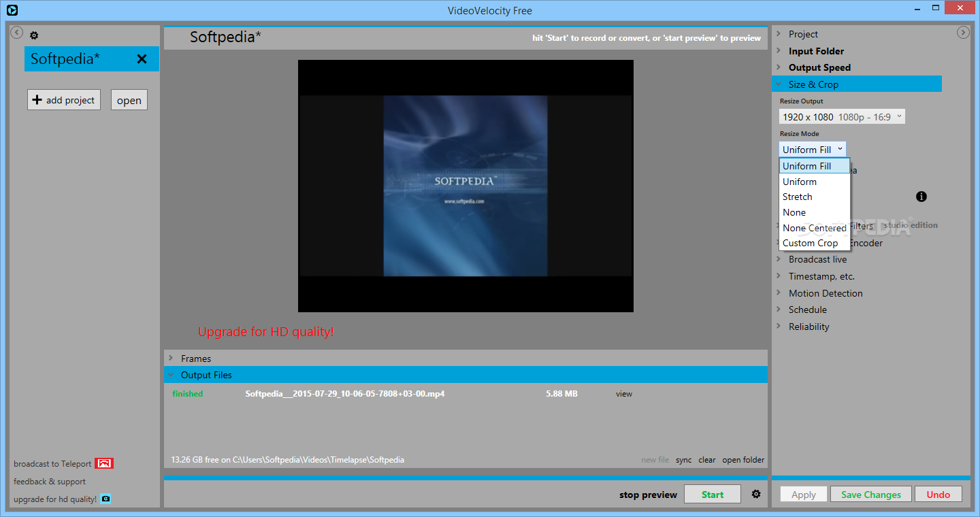Image resolution: width=980 pixels, height=517 pixels.
Task: Collapse the right settings panel arrow
Action: click(963, 32)
